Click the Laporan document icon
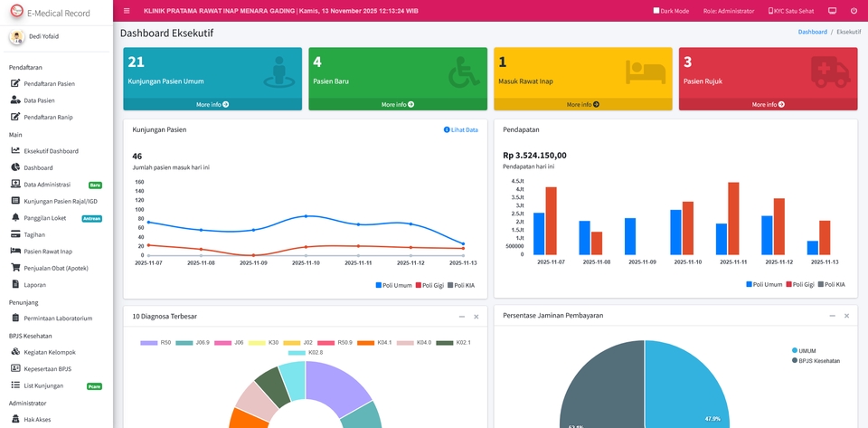Screen dimensions: 868x428 pos(15,285)
